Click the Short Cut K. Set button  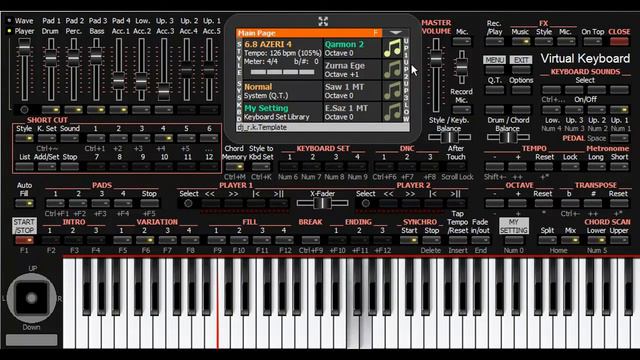coord(47,138)
